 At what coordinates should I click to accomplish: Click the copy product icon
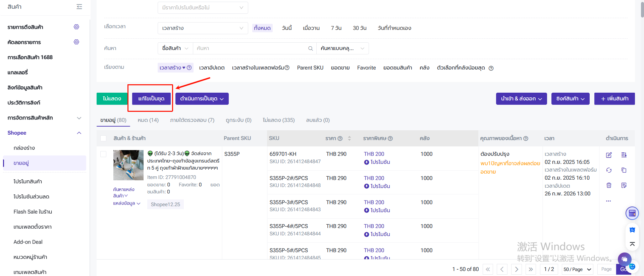pos(624,170)
